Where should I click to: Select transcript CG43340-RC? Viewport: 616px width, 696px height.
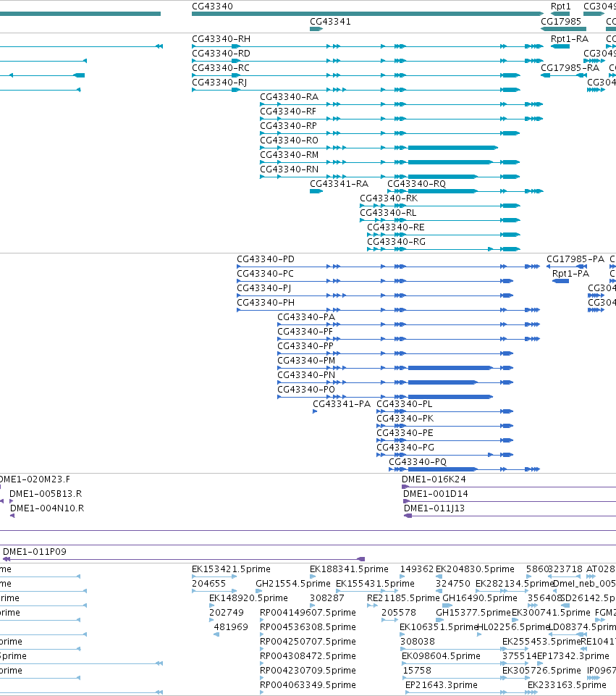(x=220, y=68)
